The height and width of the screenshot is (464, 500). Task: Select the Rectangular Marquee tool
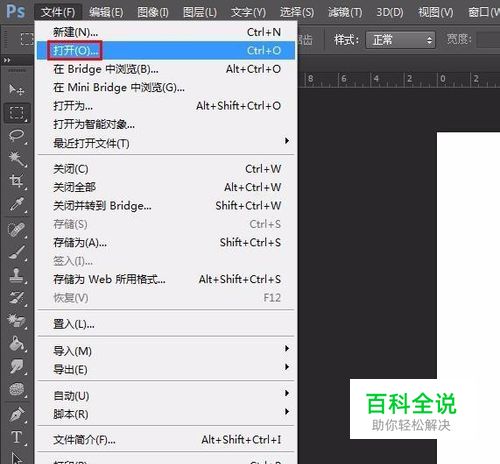[16, 113]
